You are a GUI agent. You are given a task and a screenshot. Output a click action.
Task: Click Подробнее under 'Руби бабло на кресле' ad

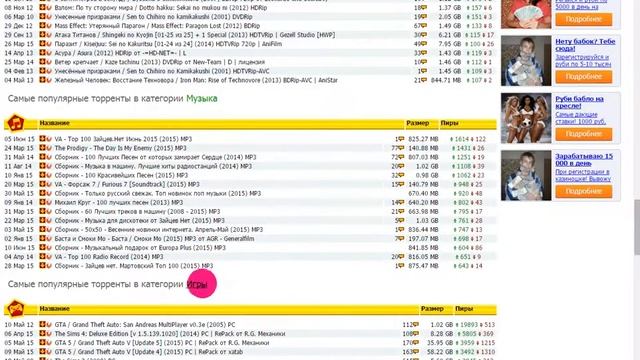click(x=584, y=134)
